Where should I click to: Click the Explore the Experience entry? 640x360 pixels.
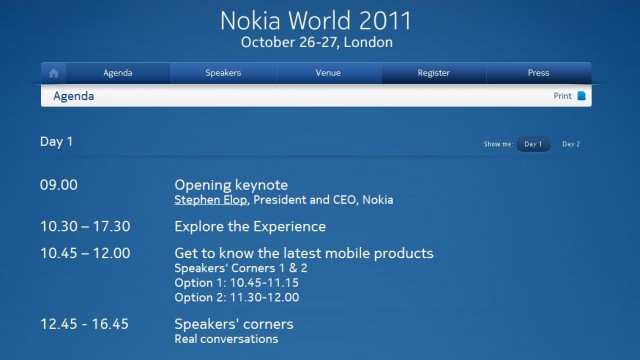(x=250, y=227)
